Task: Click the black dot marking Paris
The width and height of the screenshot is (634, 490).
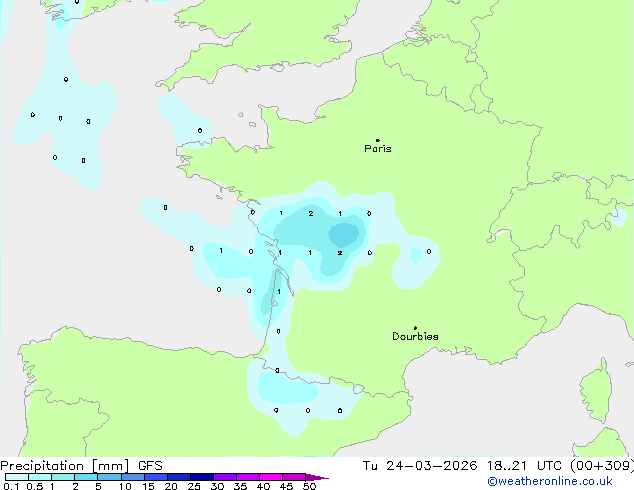Action: point(378,140)
